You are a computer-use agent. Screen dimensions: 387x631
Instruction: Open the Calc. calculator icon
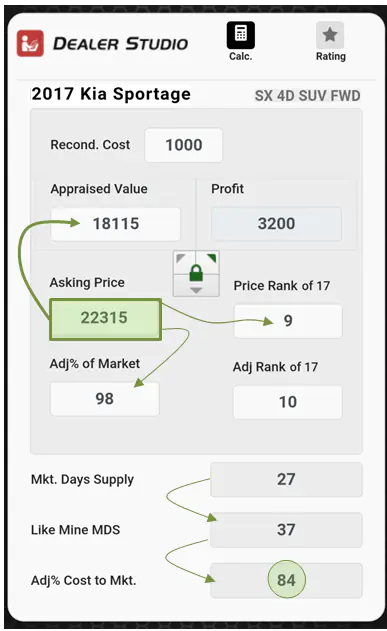coord(241,35)
